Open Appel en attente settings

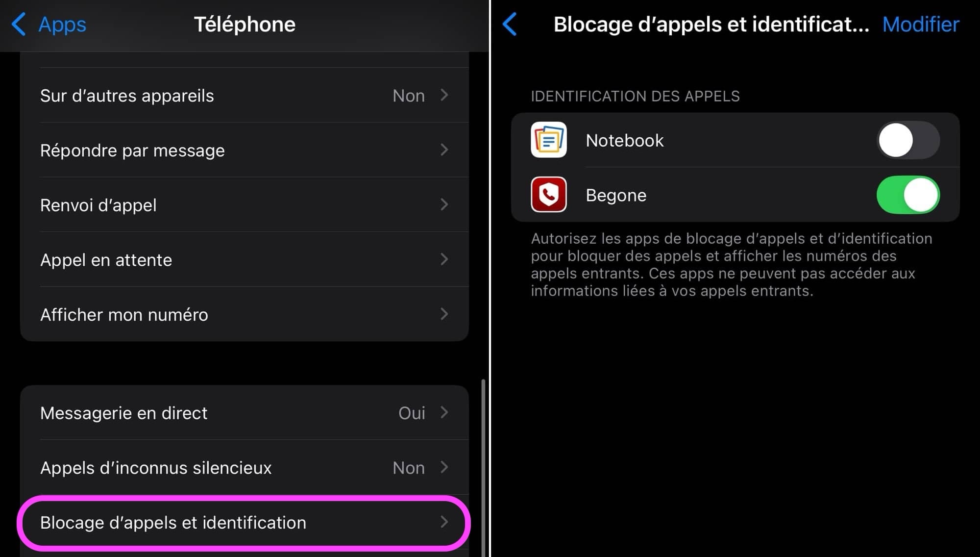(245, 259)
